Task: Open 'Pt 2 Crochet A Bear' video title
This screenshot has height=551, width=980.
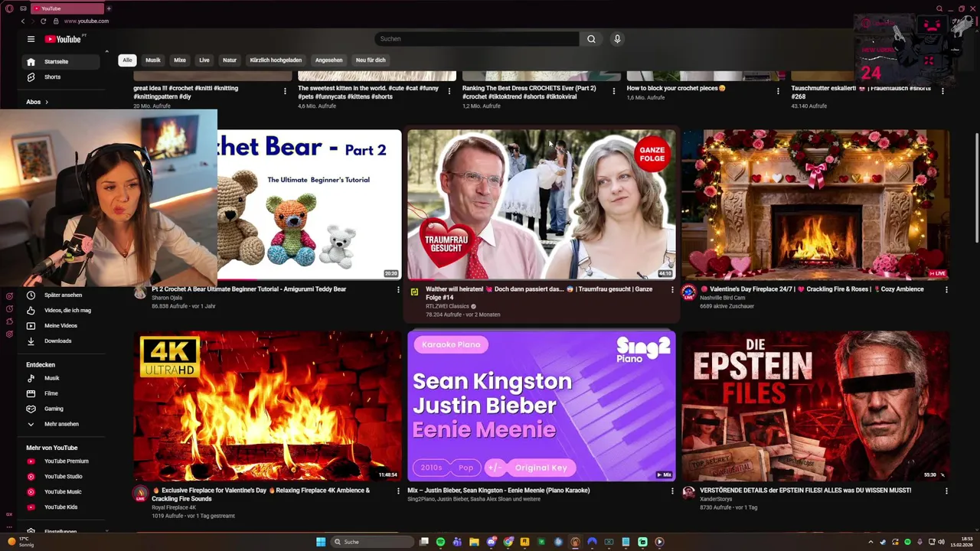Action: tap(249, 289)
